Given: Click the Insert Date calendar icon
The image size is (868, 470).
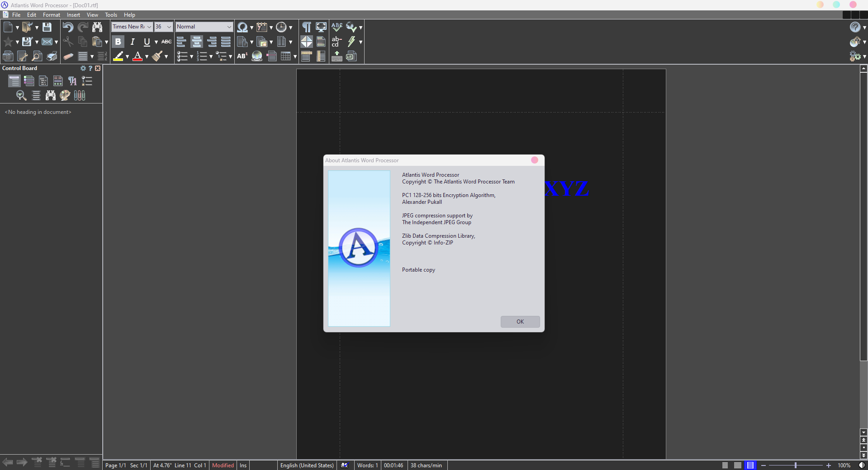Looking at the screenshot, I should click(x=262, y=27).
